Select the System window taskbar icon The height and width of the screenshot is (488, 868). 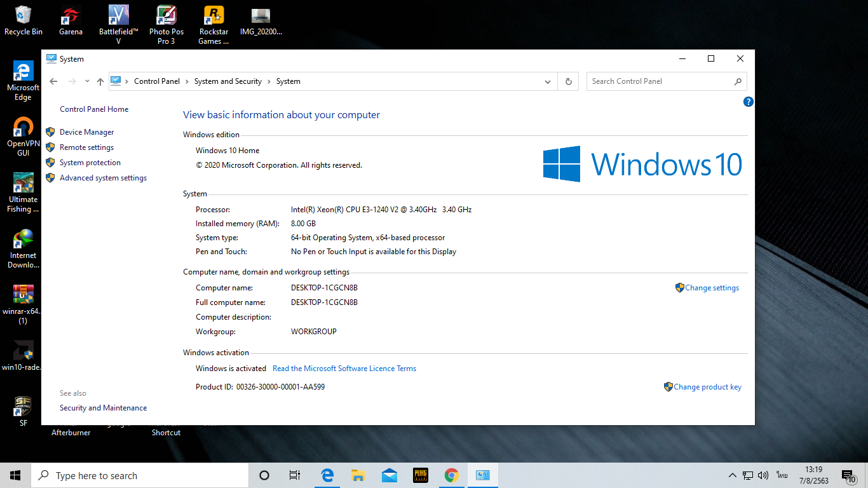point(483,475)
